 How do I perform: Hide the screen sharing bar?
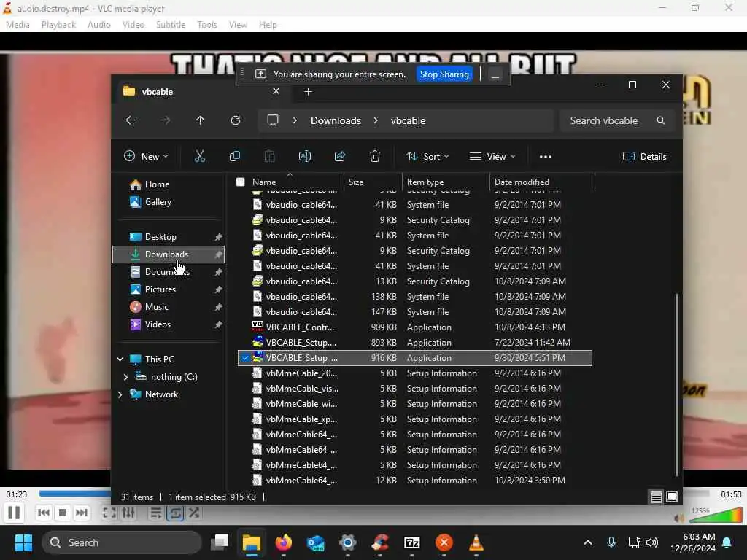point(495,75)
